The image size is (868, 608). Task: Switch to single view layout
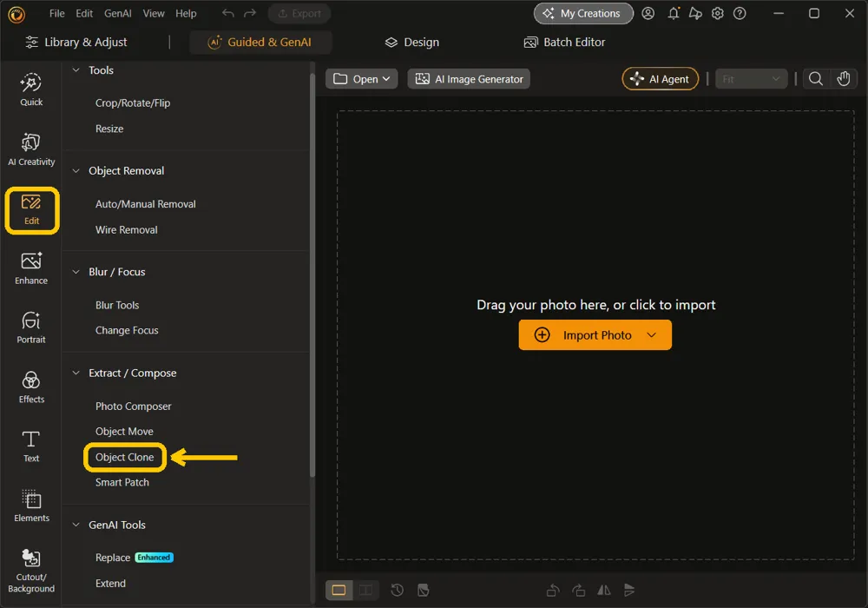coord(339,591)
